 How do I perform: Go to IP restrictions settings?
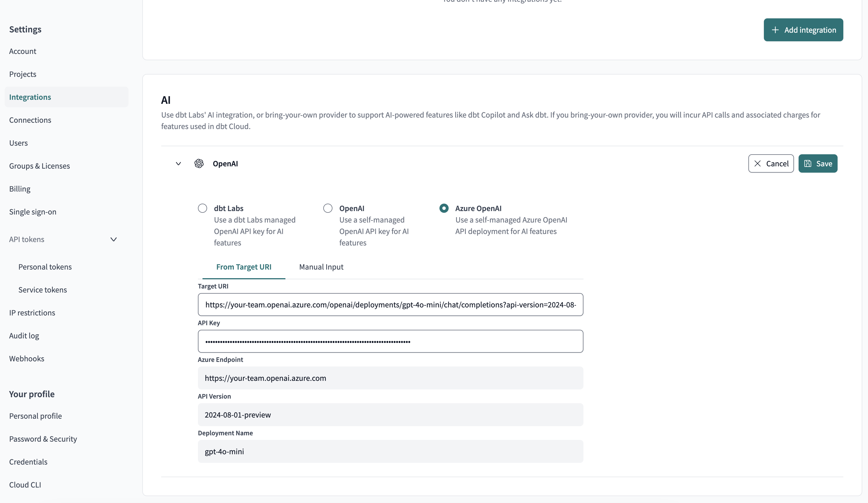coord(32,313)
